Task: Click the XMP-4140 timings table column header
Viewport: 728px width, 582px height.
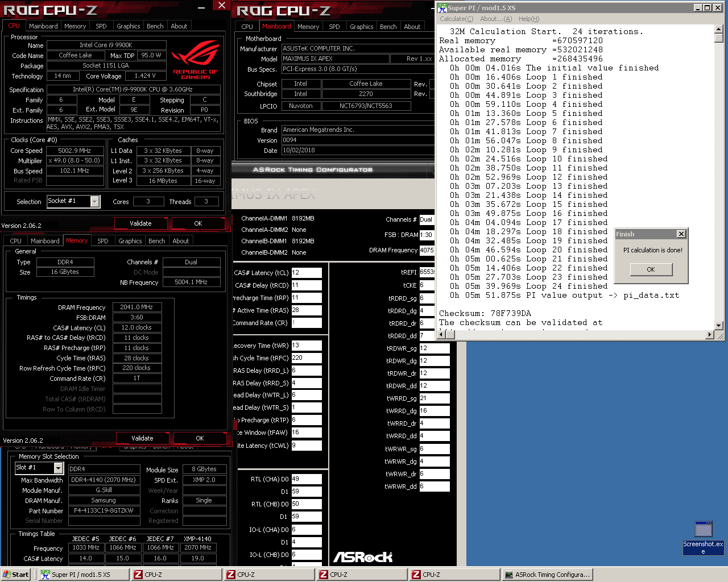Action: [197, 539]
